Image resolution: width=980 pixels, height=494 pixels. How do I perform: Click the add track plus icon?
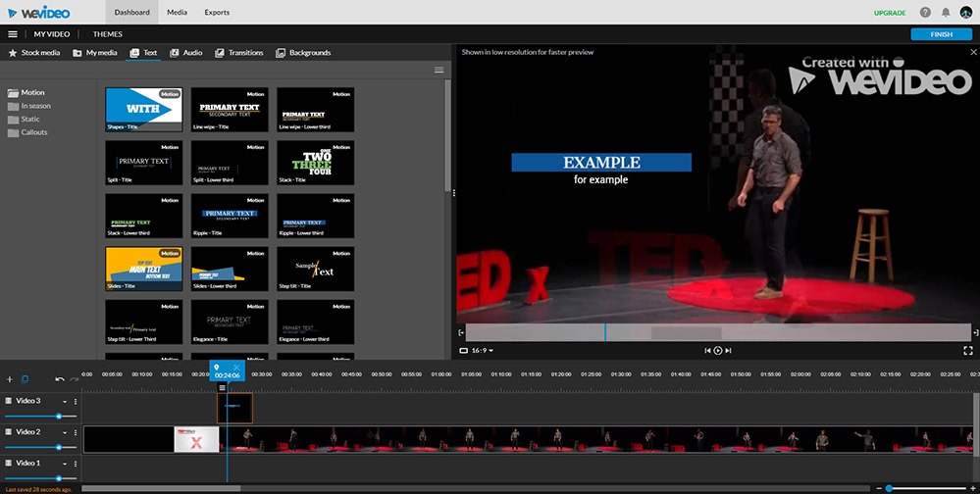click(x=10, y=379)
